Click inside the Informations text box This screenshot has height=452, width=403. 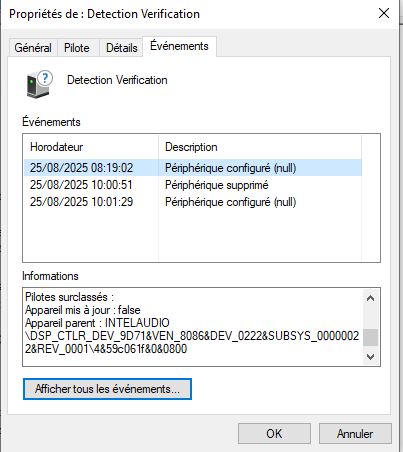point(193,327)
